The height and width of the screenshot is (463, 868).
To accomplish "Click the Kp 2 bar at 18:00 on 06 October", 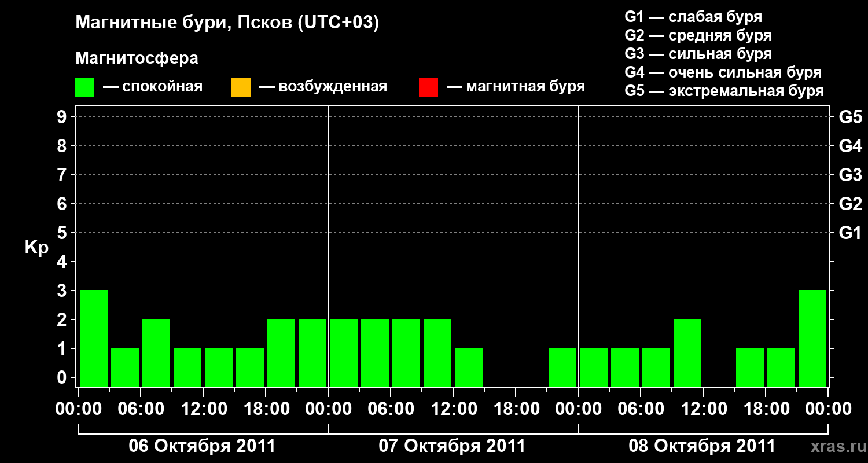I will coord(281,352).
